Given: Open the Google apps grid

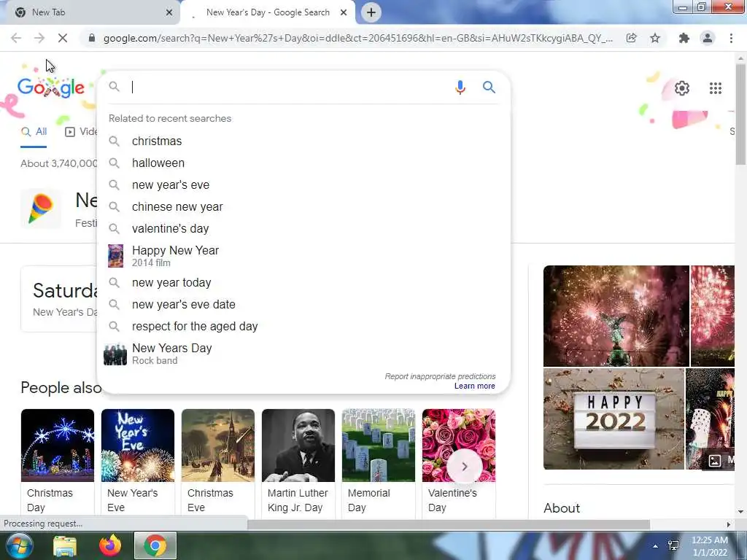Looking at the screenshot, I should point(715,88).
